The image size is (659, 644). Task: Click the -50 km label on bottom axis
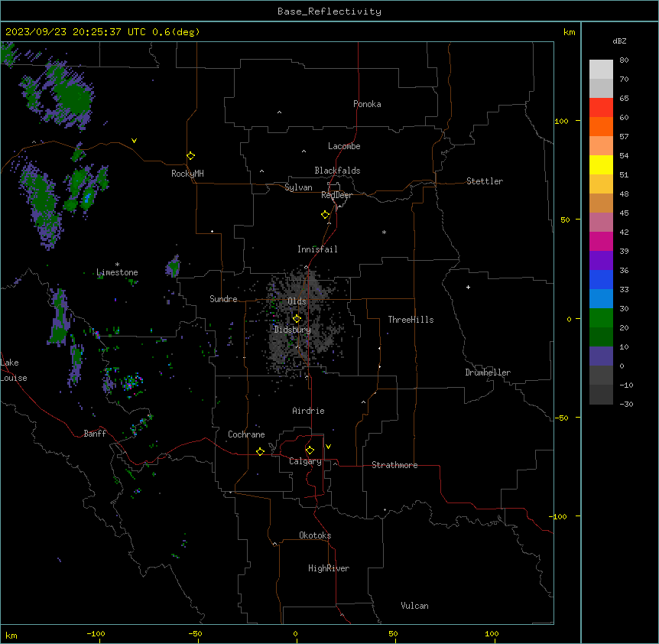click(x=195, y=633)
